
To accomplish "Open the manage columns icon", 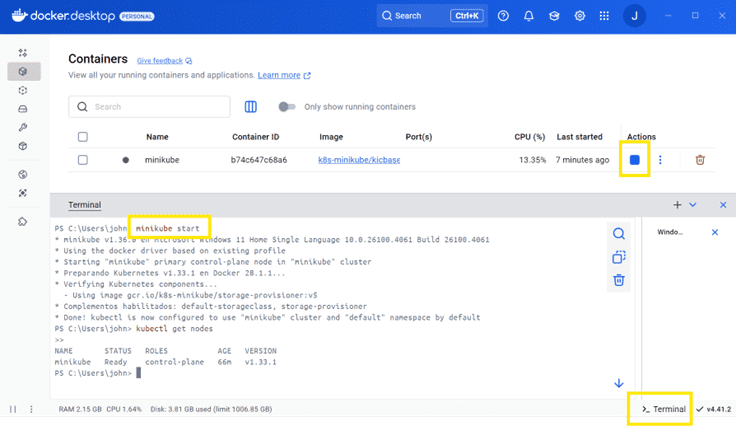I will point(251,107).
